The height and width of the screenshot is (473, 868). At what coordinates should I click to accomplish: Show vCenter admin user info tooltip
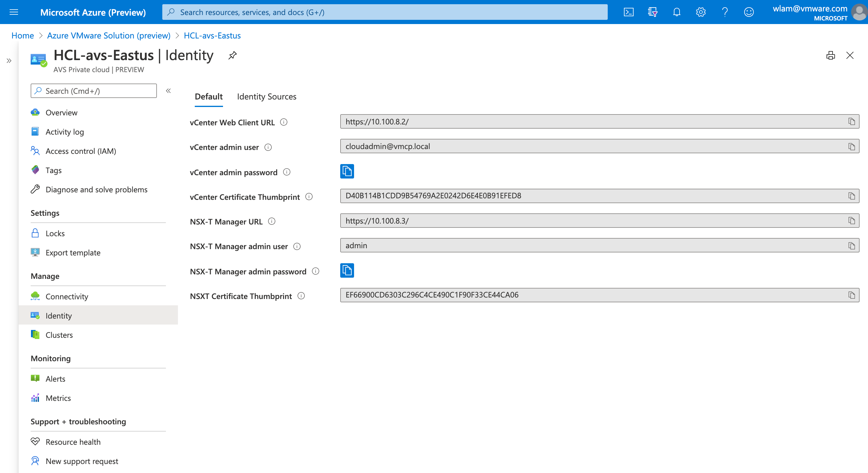267,147
